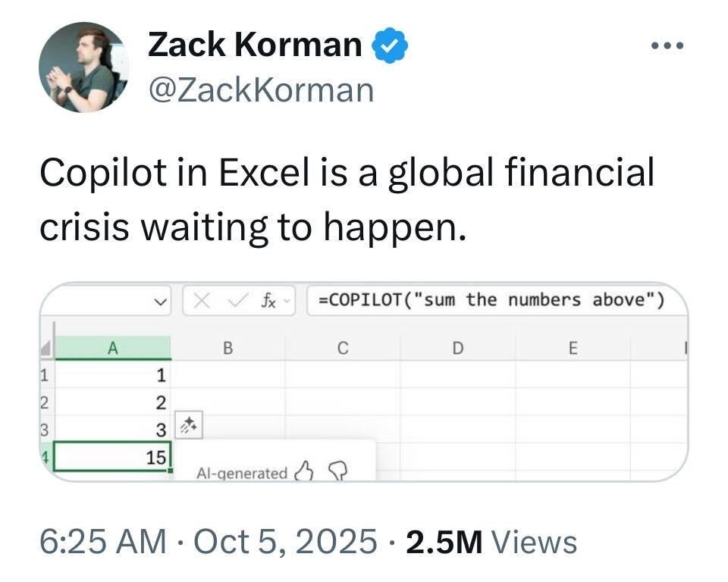This screenshot has width=728, height=582.
Task: Select column A header
Action: tap(114, 348)
